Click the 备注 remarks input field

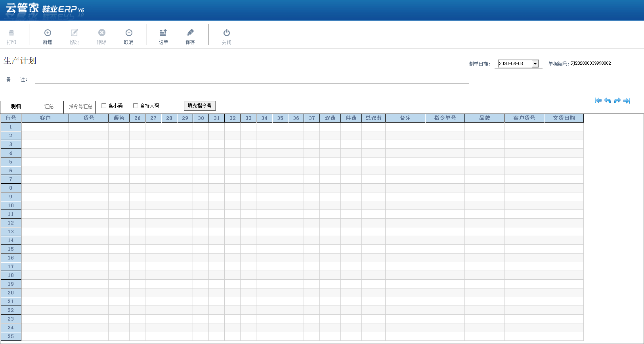click(x=252, y=80)
